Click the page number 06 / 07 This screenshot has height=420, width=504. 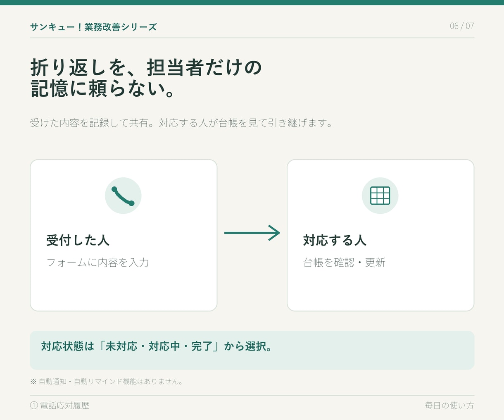462,26
